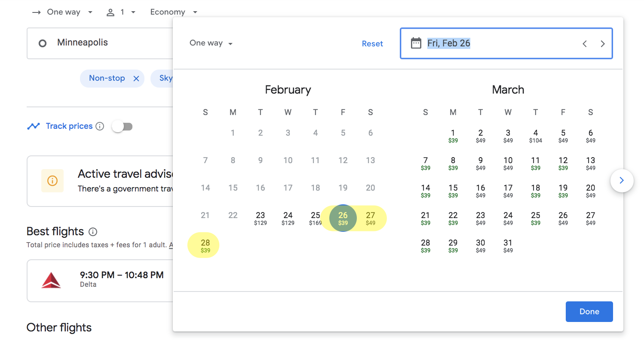Select March 2 in the calendar
The width and height of the screenshot is (644, 340).
pos(481,136)
